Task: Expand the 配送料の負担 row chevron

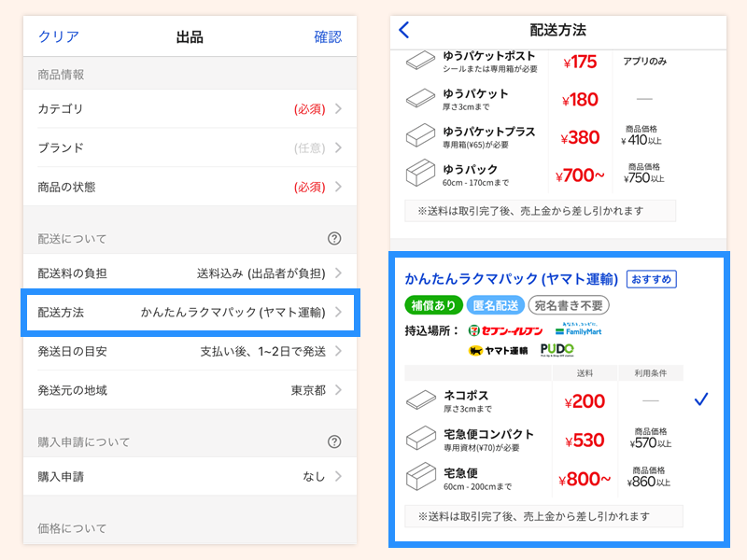Action: 338,273
